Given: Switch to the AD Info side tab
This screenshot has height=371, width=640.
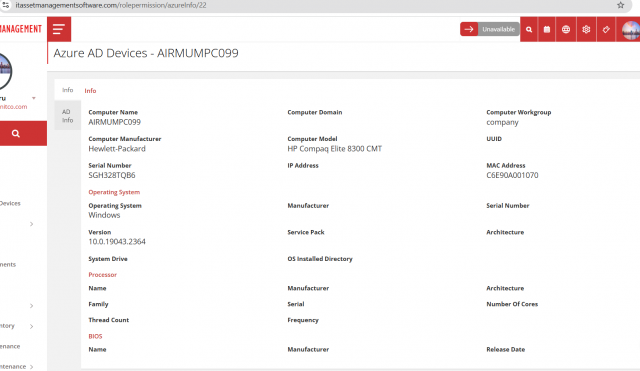Looking at the screenshot, I should point(67,116).
